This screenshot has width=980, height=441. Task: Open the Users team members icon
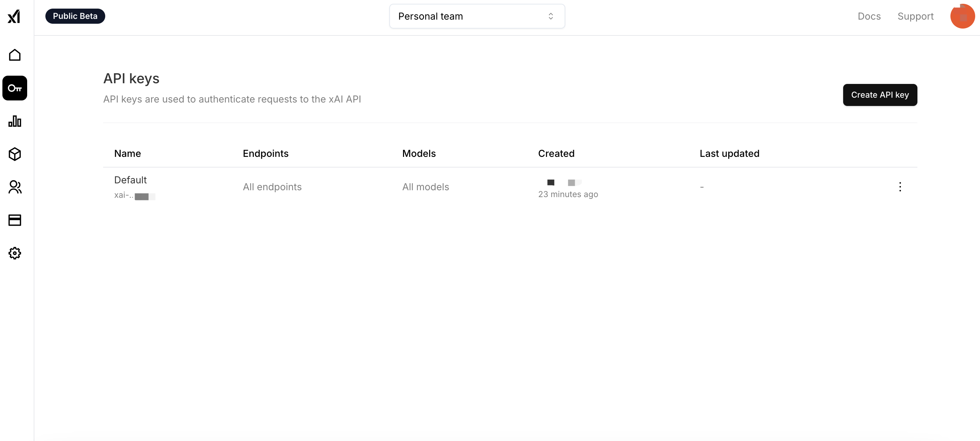click(14, 187)
